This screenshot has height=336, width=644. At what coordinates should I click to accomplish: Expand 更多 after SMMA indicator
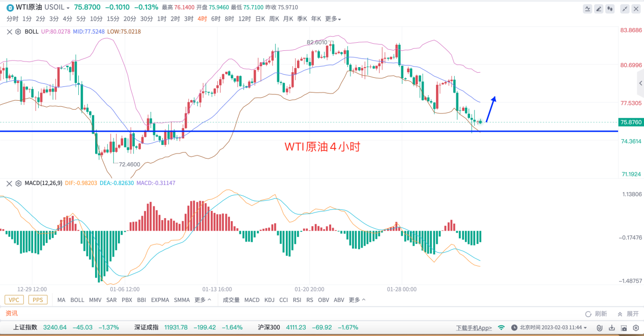(203, 300)
